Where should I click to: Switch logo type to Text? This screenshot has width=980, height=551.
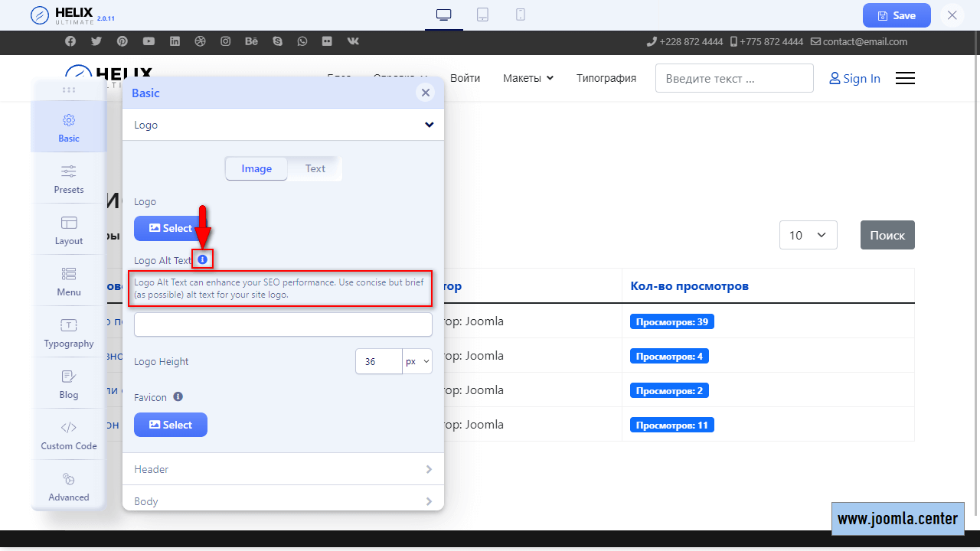(315, 168)
